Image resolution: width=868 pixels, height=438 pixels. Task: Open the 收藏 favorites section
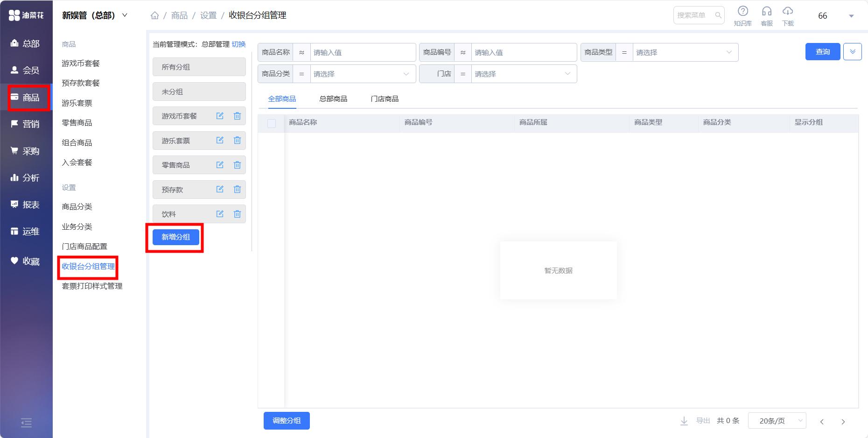point(26,261)
